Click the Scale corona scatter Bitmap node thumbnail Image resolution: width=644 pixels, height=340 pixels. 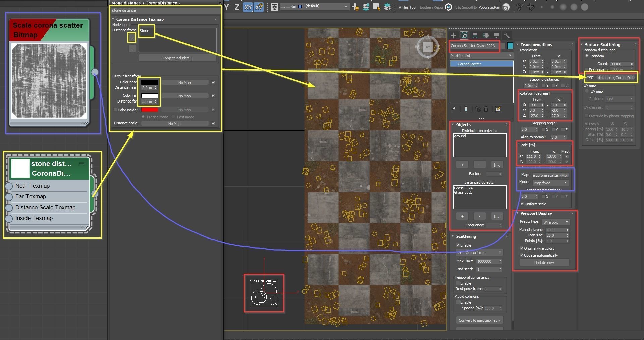tap(49, 81)
